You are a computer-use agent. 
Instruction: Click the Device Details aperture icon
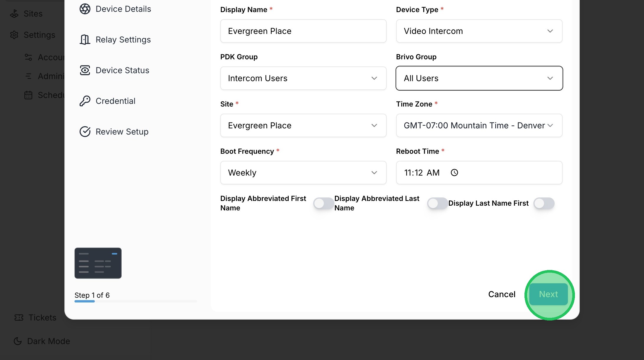click(85, 9)
